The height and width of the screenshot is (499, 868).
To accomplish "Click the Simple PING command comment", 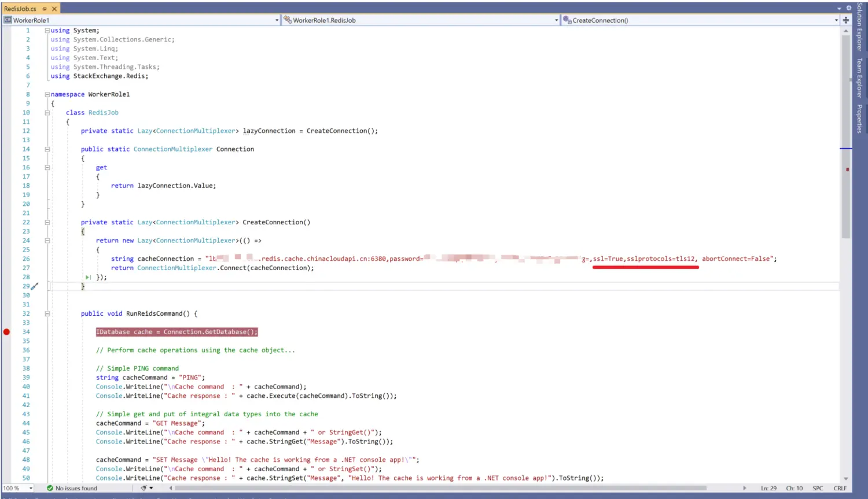I will 137,368.
